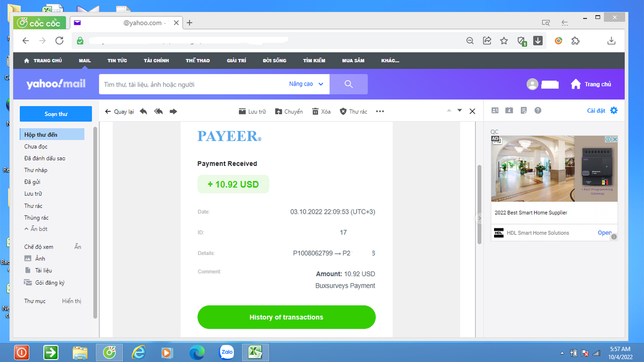Reload the page with the refresh icon

coord(59,41)
